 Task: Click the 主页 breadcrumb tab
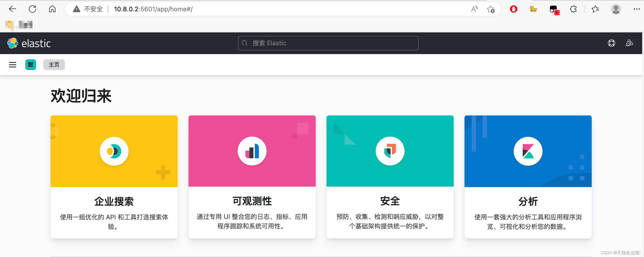[x=54, y=65]
